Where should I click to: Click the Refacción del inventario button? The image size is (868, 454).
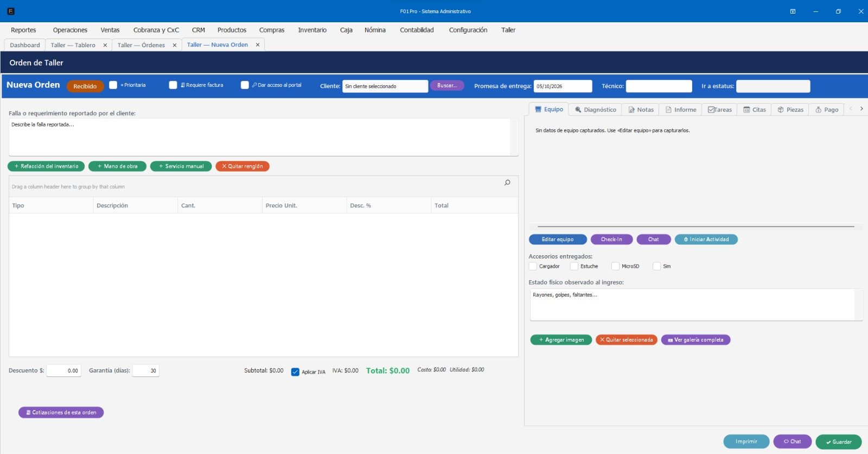pyautogui.click(x=46, y=166)
